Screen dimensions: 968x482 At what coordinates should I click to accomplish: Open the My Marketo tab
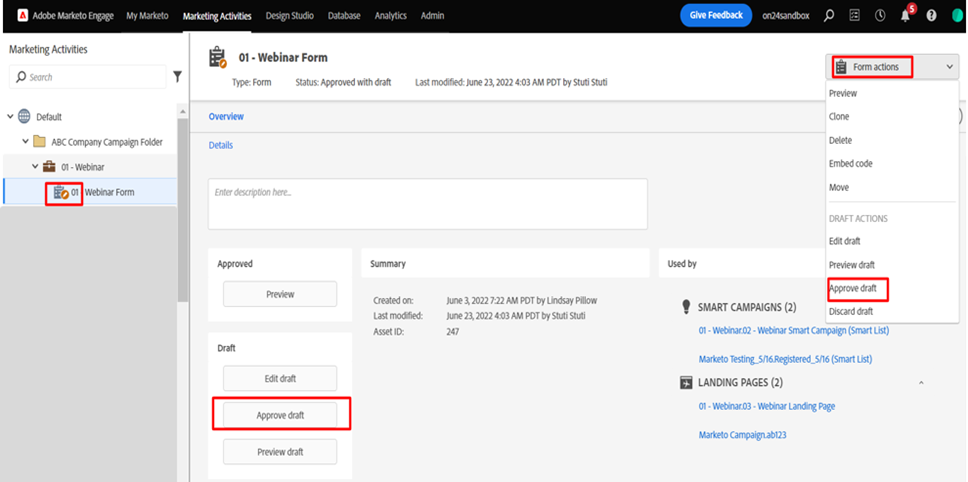(148, 16)
